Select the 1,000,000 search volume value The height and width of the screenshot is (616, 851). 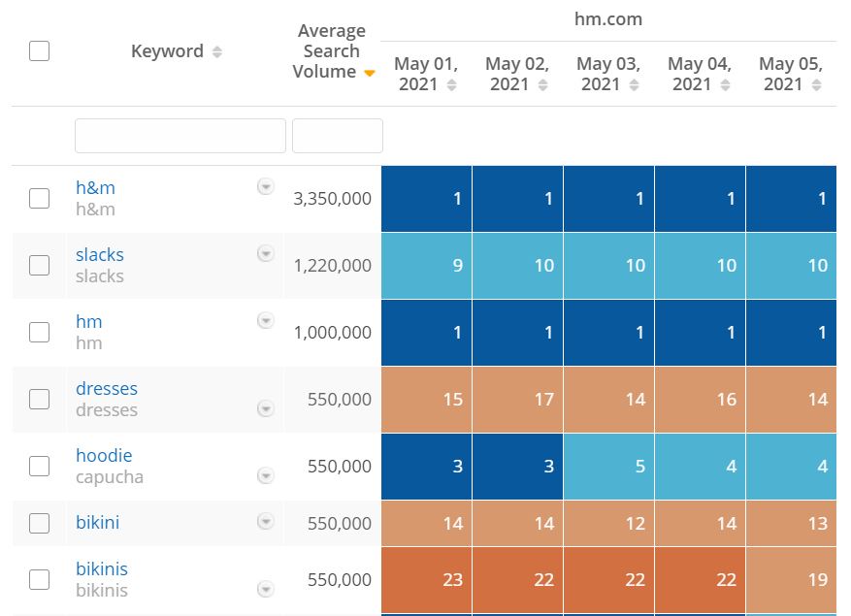point(332,332)
